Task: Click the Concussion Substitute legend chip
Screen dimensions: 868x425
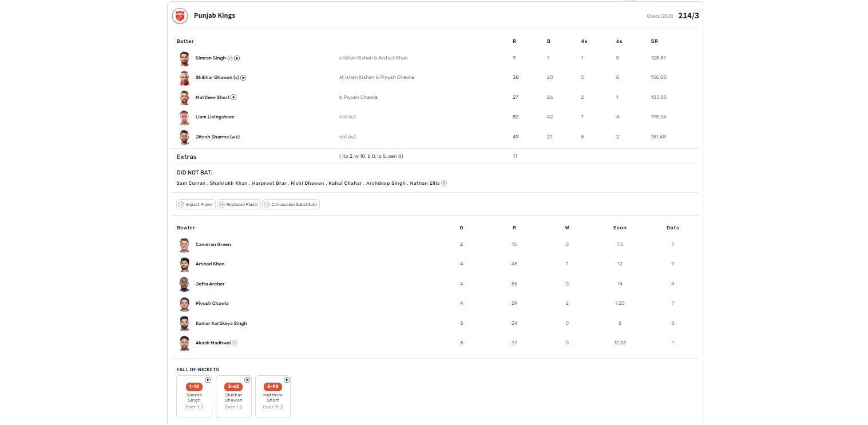Action: [x=291, y=204]
